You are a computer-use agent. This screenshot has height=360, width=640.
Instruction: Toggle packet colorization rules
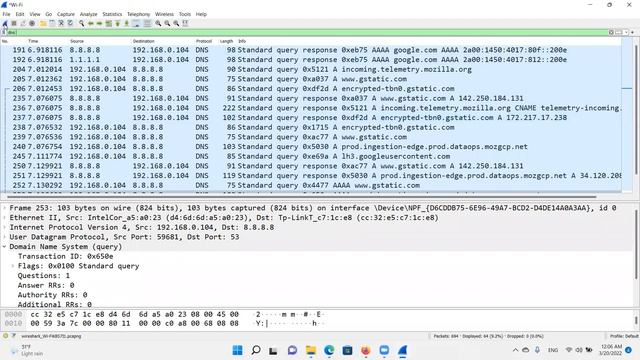[147, 24]
